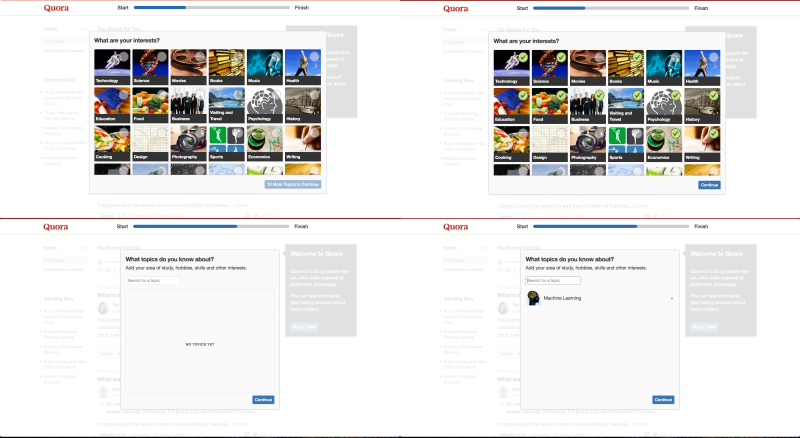Pick the Books tile image in the top-left grid
The image size is (800, 438).
coord(227,66)
